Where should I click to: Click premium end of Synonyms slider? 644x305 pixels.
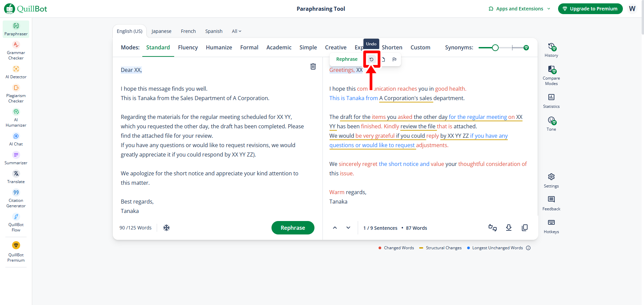[526, 48]
